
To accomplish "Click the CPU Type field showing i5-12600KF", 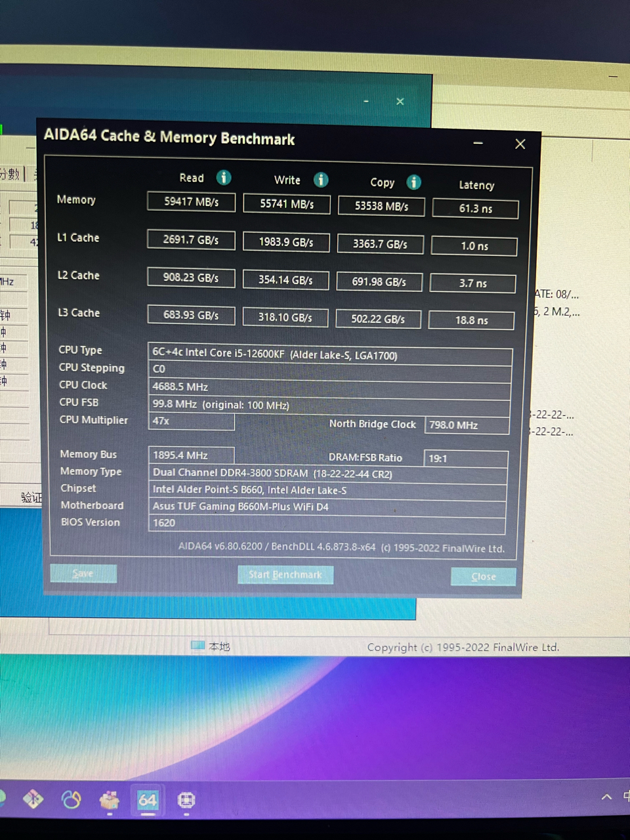I will pyautogui.click(x=330, y=354).
